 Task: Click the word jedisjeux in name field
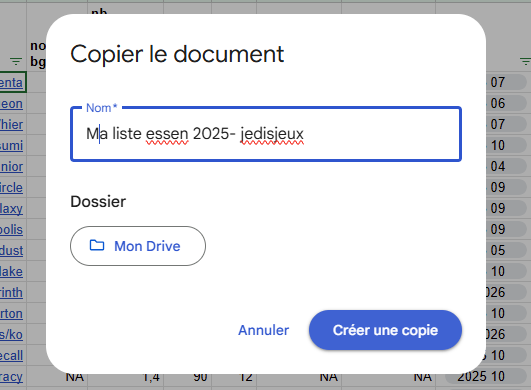point(272,134)
